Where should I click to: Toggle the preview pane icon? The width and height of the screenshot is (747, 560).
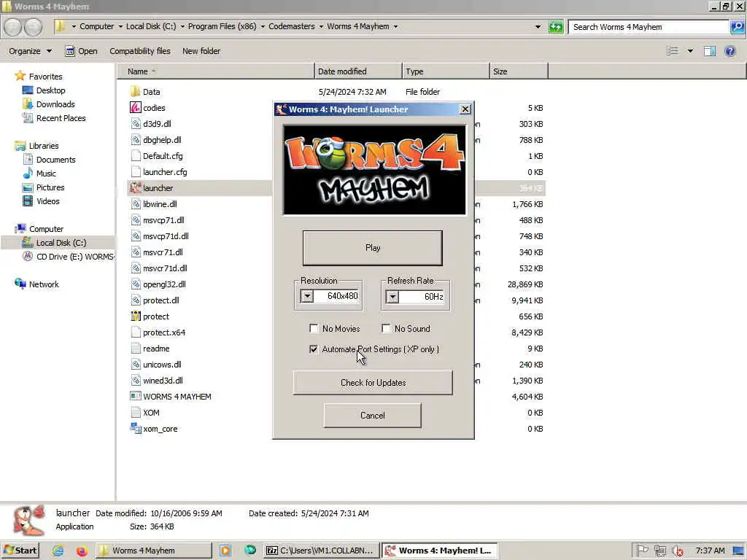[x=709, y=51]
